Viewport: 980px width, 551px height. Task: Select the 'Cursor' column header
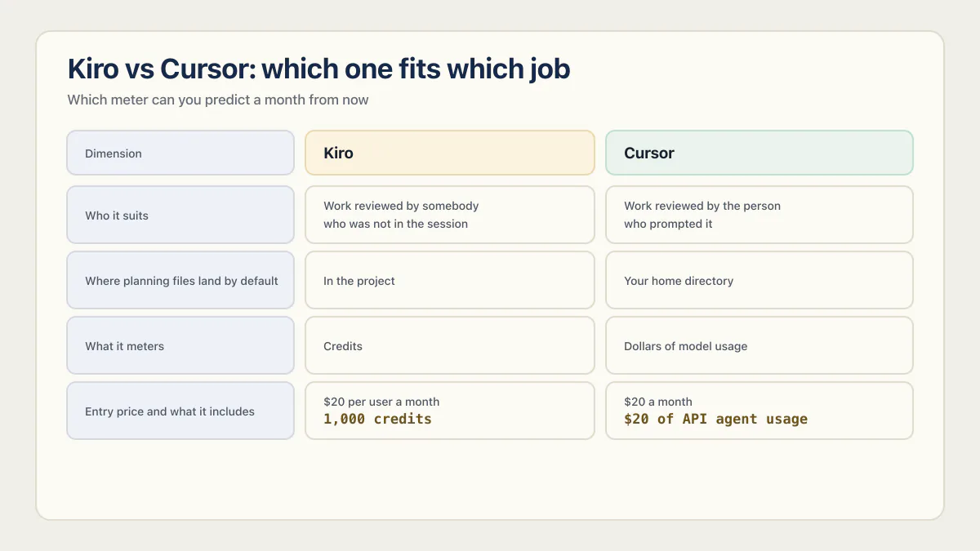pyautogui.click(x=759, y=153)
